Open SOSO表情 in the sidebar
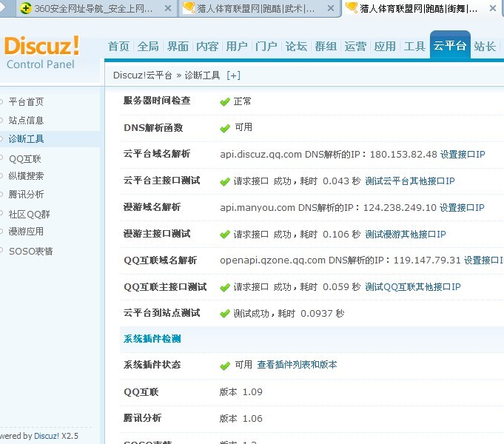This screenshot has width=504, height=444. pos(31,251)
